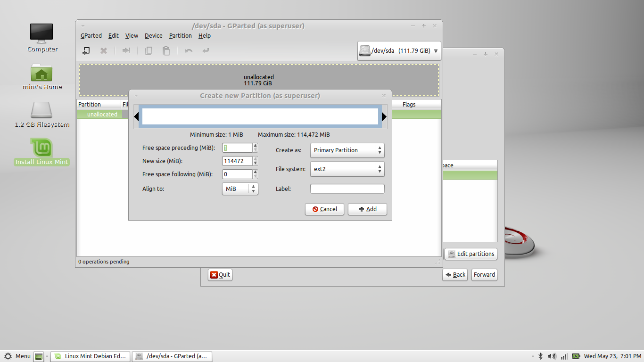This screenshot has height=362, width=644.
Task: Open the Help menu
Action: point(205,36)
